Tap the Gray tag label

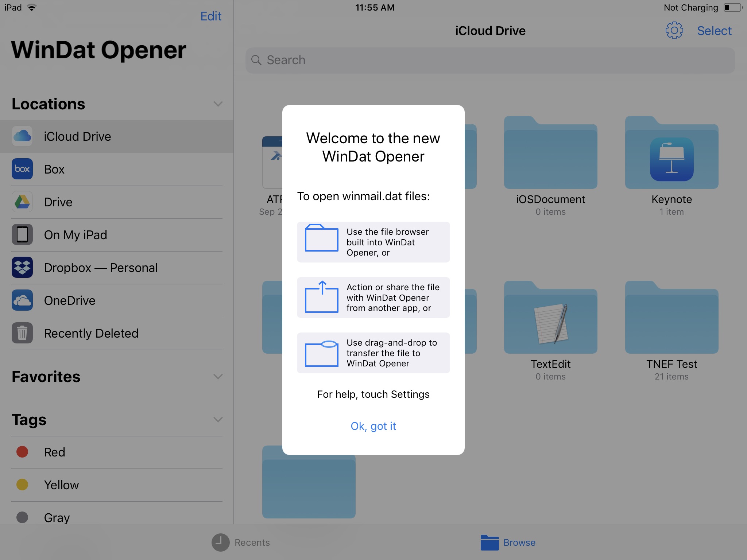coord(57,518)
